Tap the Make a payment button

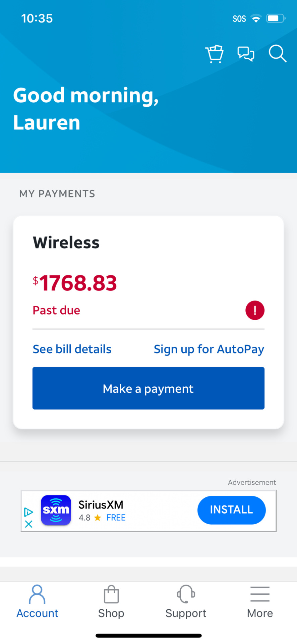(x=148, y=388)
